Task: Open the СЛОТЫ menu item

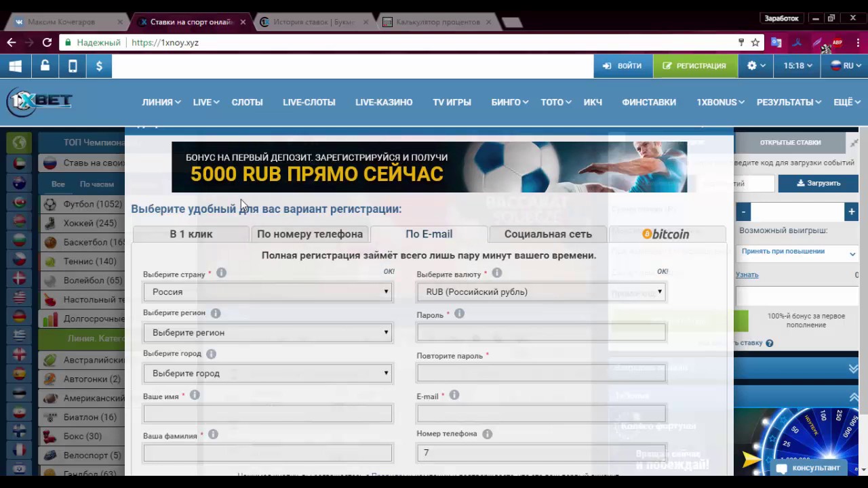Action: click(247, 102)
